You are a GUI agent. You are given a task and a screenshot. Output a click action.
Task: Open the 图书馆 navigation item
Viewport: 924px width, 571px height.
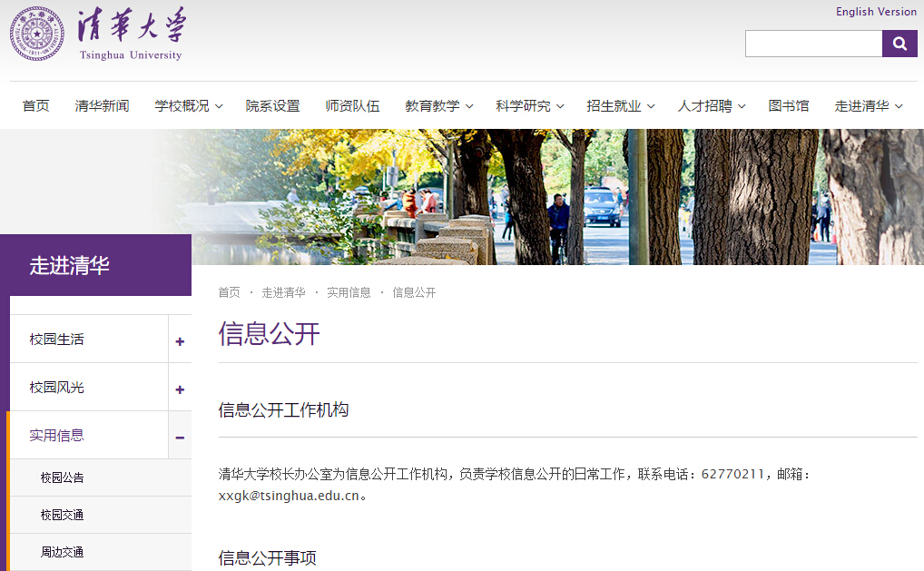789,106
